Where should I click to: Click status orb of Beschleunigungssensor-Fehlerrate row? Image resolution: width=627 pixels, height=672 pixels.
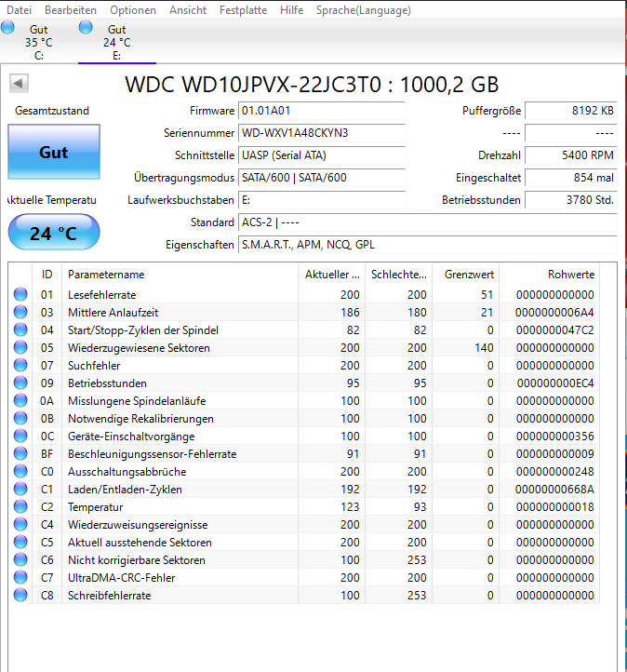[20, 453]
